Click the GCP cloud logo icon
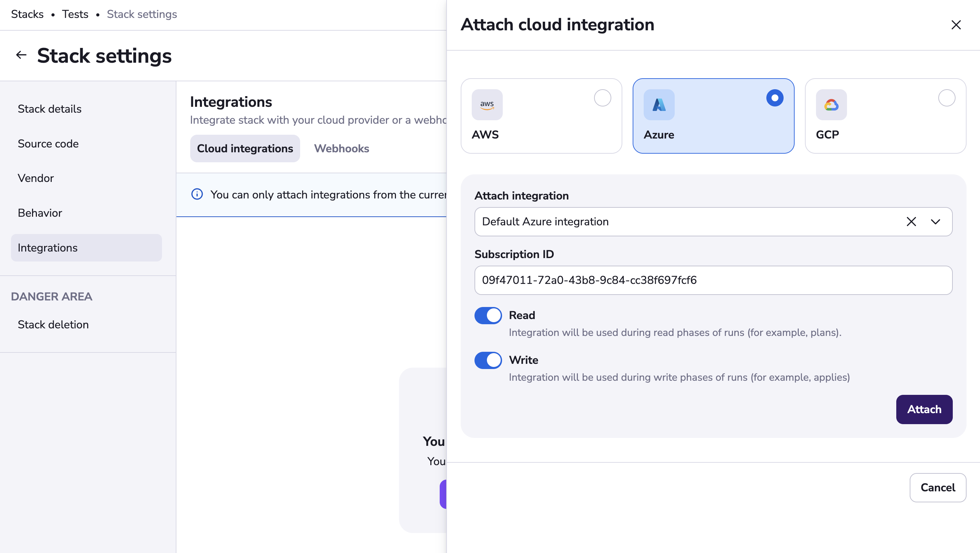The width and height of the screenshot is (980, 553). 831,105
